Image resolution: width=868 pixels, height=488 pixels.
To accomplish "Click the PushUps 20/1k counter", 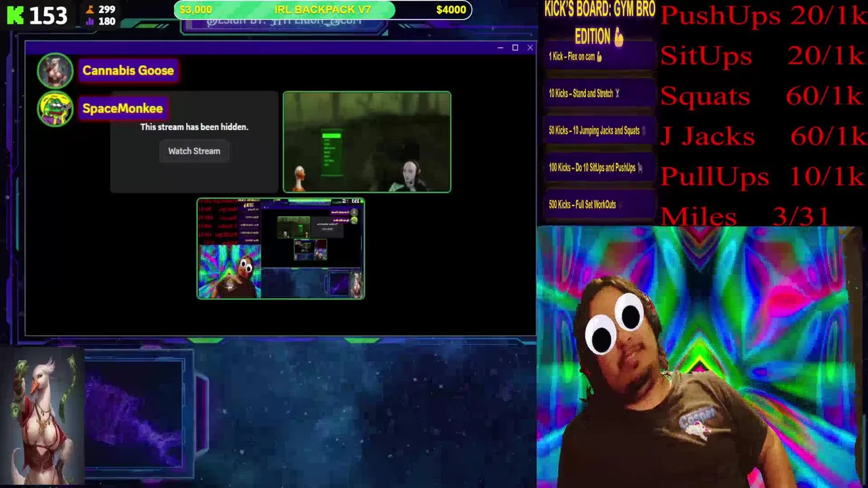I will [x=763, y=16].
